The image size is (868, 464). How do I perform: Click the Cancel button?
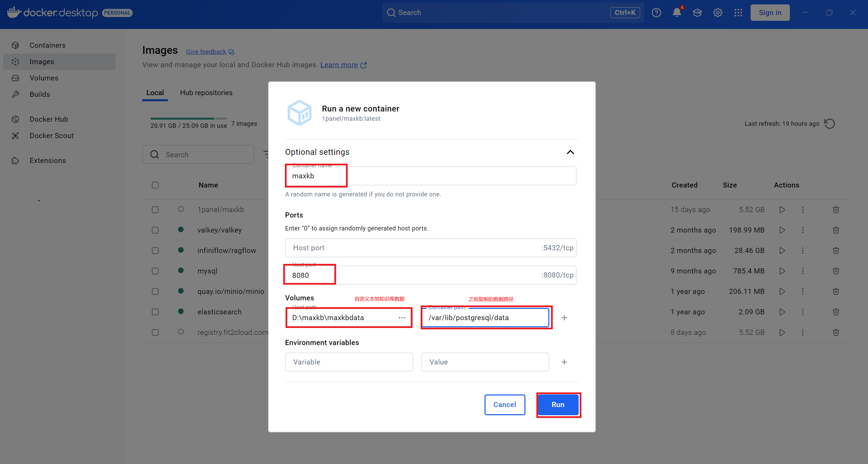click(504, 405)
